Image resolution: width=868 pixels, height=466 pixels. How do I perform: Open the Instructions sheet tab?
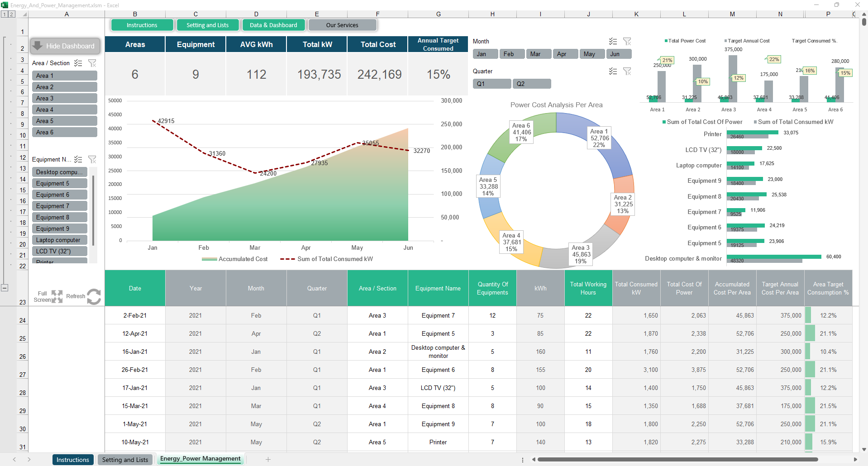[x=73, y=460]
